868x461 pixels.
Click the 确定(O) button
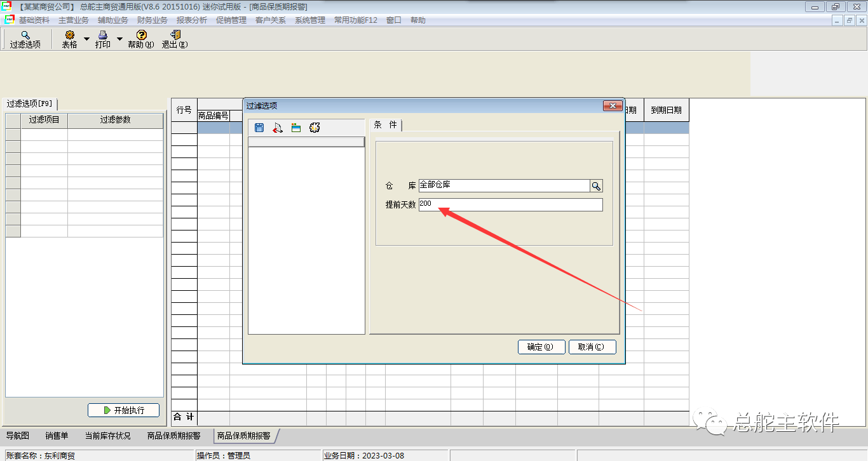pyautogui.click(x=541, y=347)
